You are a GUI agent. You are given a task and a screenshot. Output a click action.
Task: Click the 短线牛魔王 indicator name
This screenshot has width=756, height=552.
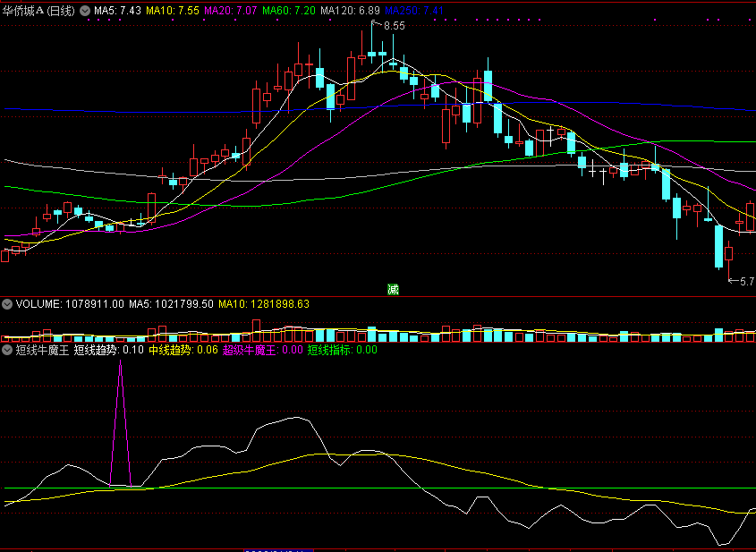(x=42, y=350)
